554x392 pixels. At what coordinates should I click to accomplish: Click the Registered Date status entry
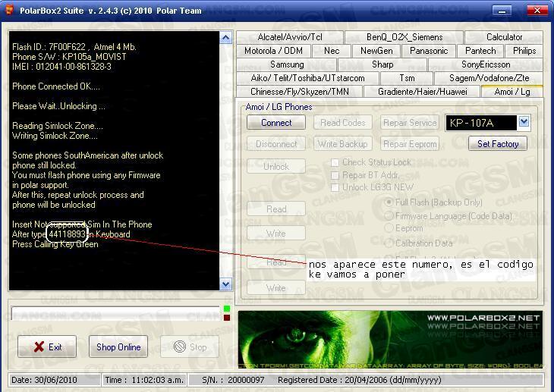(359, 380)
